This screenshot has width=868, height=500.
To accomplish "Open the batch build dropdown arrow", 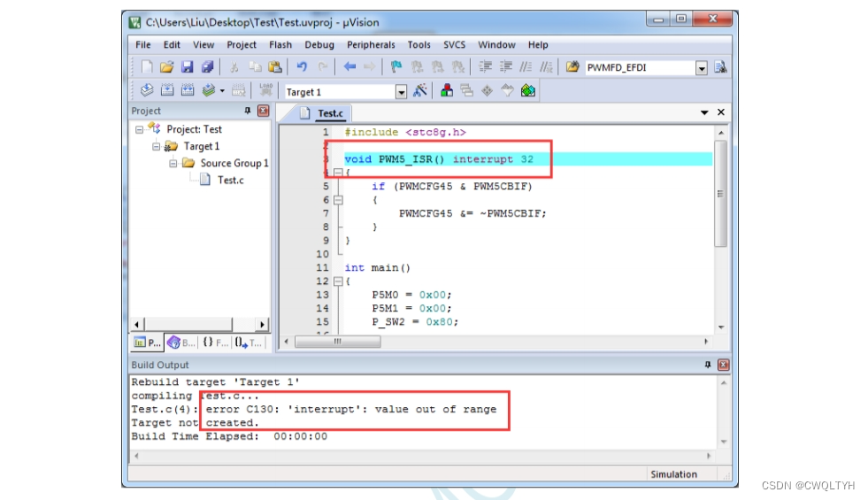I will [x=222, y=91].
